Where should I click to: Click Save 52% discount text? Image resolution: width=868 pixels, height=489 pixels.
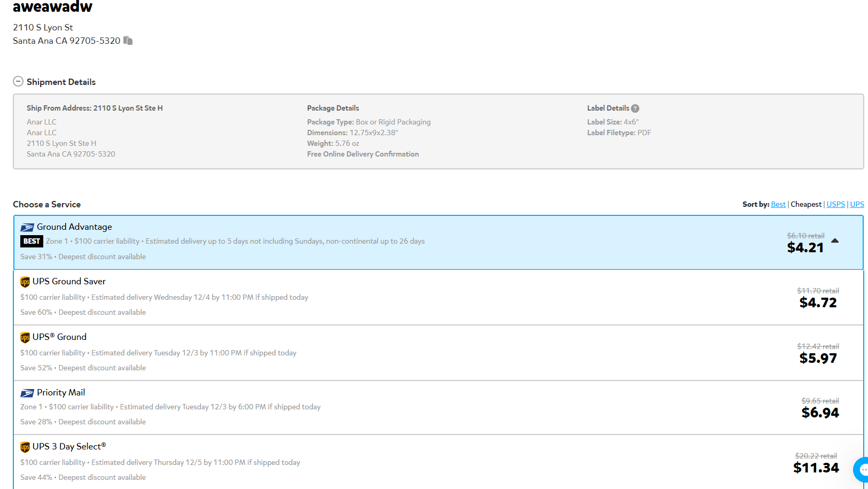(36, 368)
